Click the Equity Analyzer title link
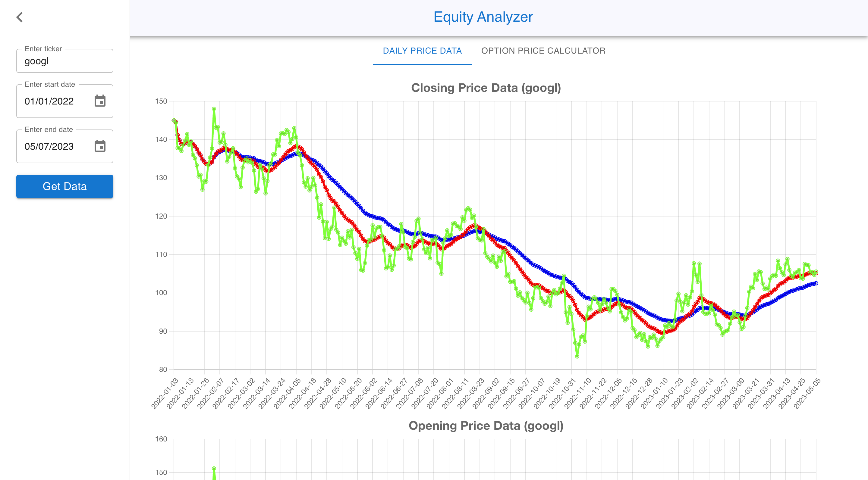 point(483,17)
